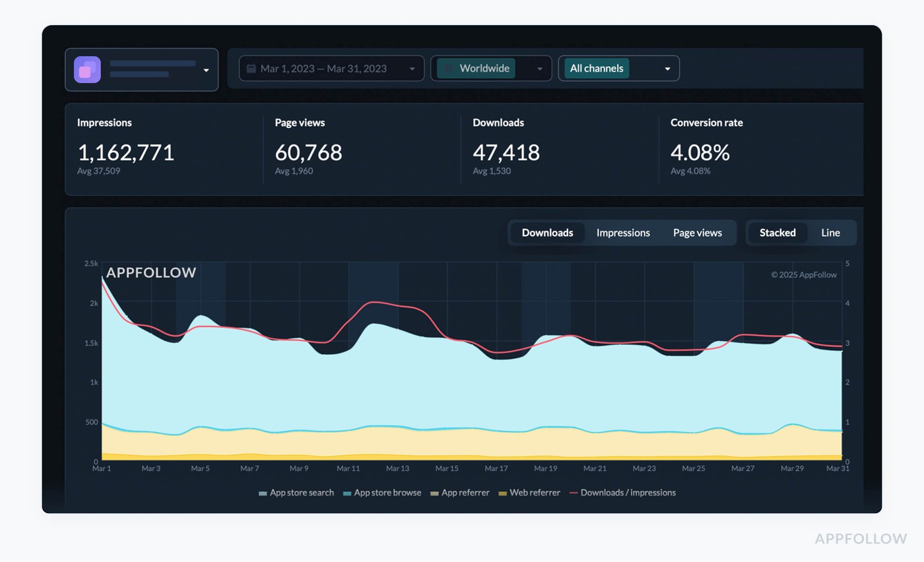Click the purple app logo icon top-left
This screenshot has height=562, width=924.
click(x=86, y=69)
